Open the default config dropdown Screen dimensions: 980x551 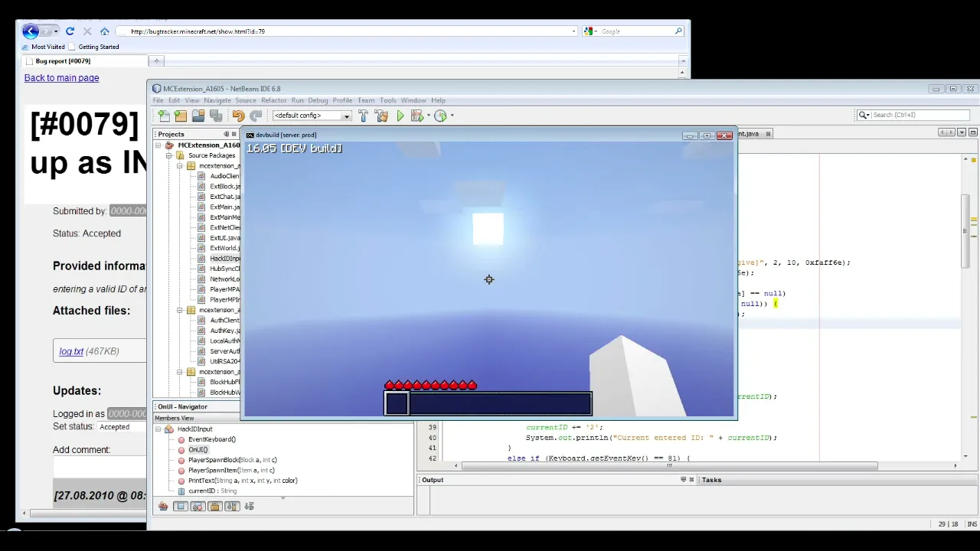coord(346,116)
